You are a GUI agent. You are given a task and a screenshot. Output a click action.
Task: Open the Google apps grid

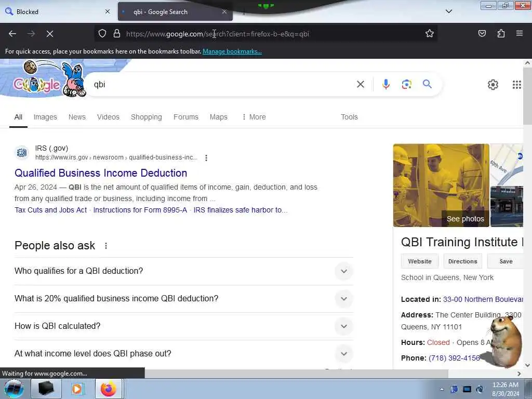click(x=517, y=85)
